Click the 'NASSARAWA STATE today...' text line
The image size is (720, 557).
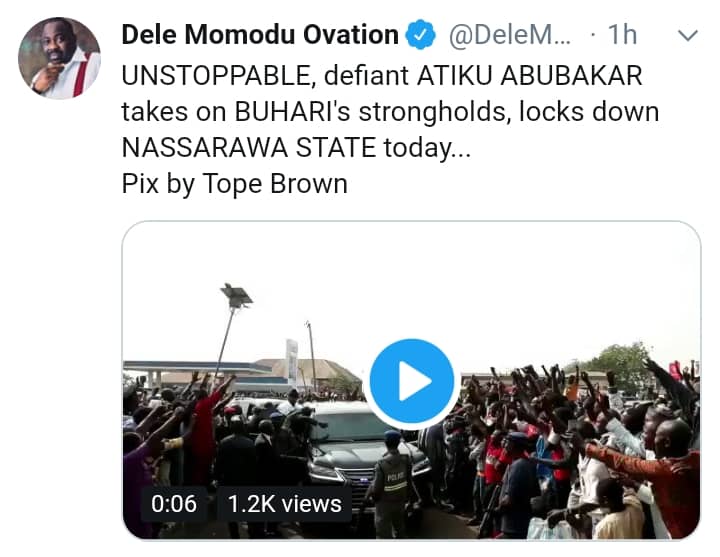[293, 148]
